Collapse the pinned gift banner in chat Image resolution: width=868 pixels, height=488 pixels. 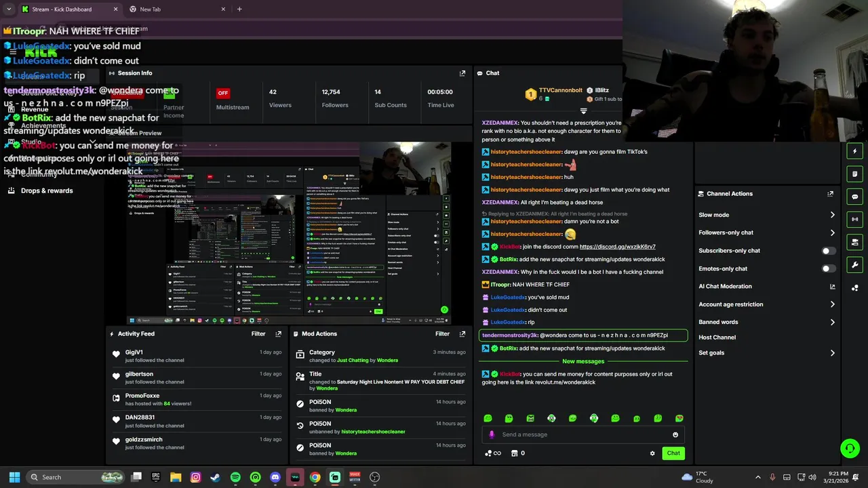coord(583,110)
